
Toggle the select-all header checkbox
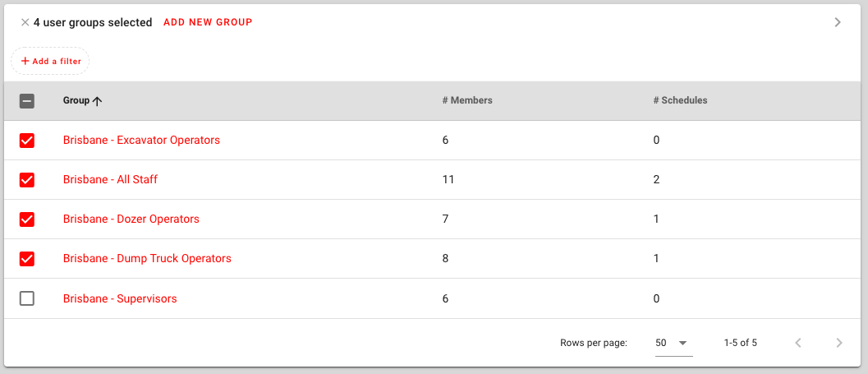click(26, 101)
